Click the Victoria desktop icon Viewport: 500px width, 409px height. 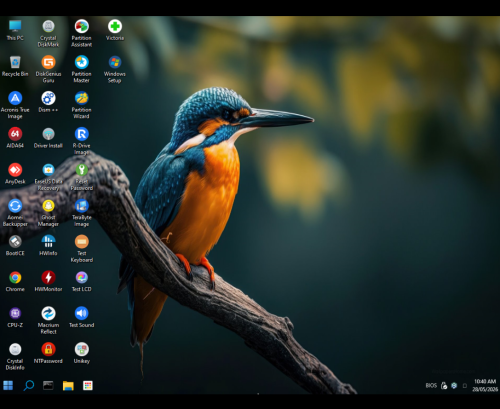pos(115,30)
